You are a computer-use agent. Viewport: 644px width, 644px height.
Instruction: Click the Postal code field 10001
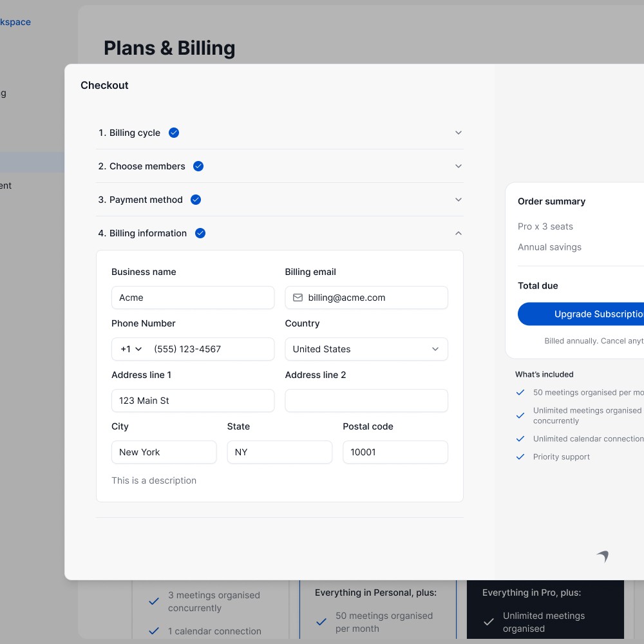tap(395, 452)
